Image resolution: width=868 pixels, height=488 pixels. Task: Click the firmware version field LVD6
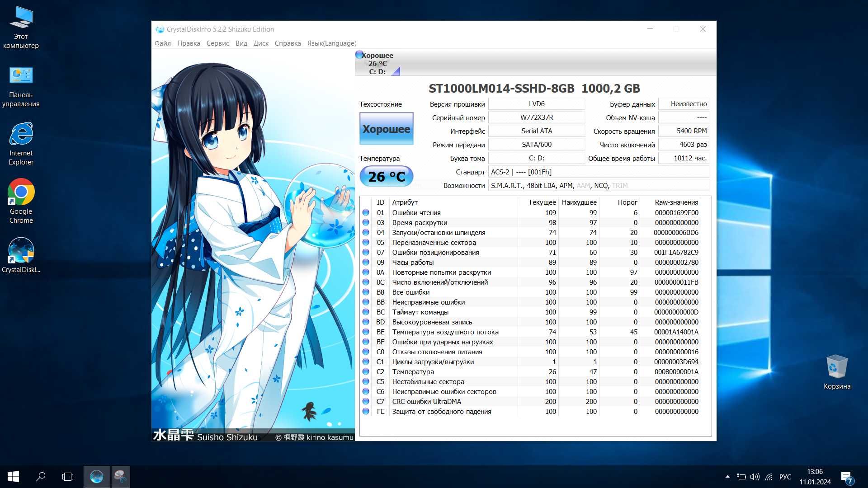pyautogui.click(x=537, y=104)
